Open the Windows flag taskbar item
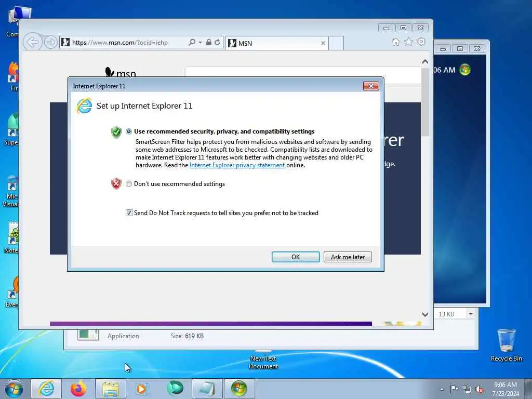Screen dimensions: 532x399 [x=239, y=389]
